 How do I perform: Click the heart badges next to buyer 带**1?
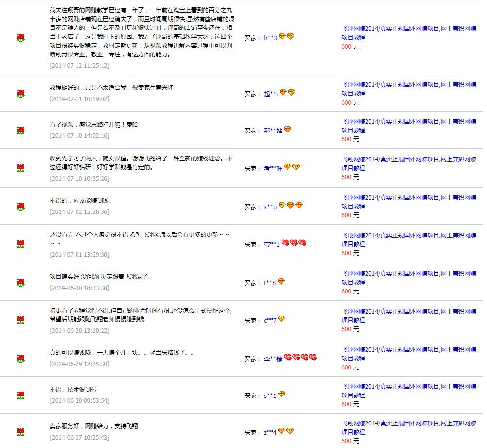294,243
